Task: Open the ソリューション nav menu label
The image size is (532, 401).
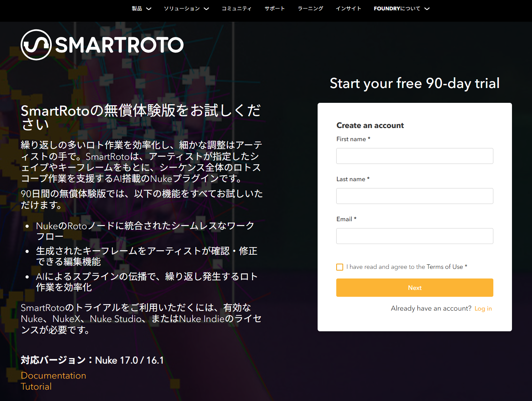Action: click(182, 9)
